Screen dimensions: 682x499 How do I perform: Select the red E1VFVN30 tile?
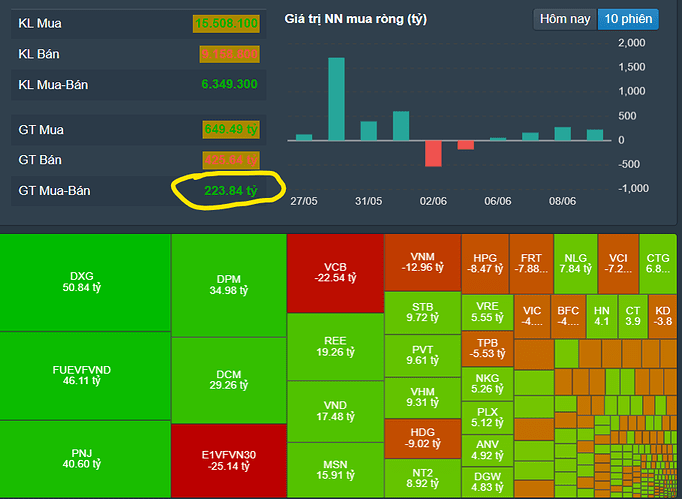(x=228, y=460)
